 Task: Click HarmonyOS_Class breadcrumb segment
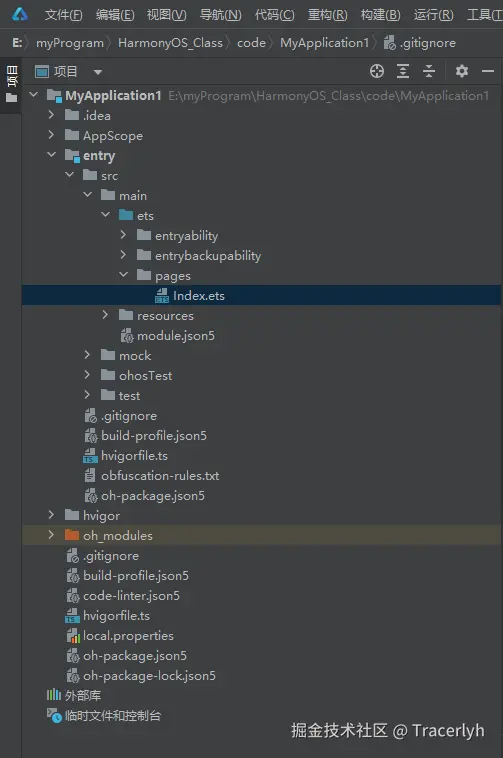point(170,43)
